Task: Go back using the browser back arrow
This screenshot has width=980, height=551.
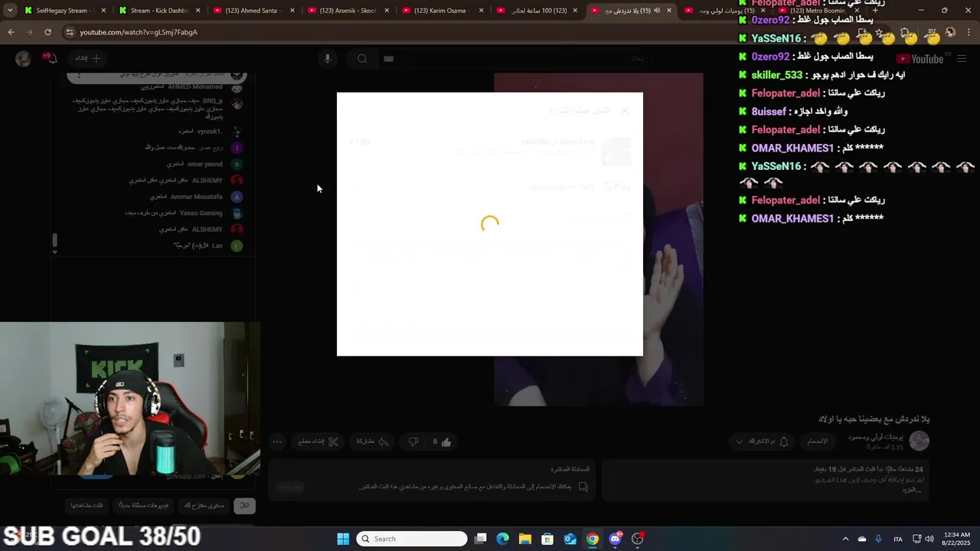Action: [11, 32]
